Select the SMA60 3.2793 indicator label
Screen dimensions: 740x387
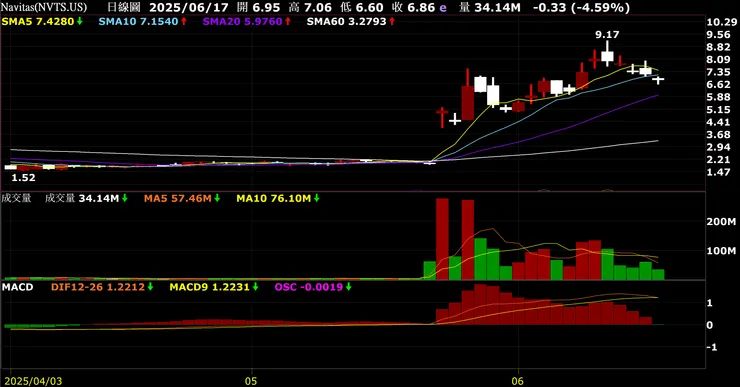(x=346, y=21)
